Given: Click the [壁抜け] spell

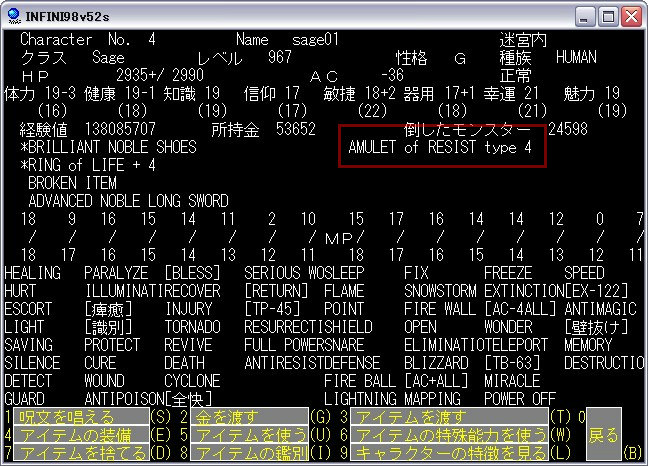Looking at the screenshot, I should point(596,327).
